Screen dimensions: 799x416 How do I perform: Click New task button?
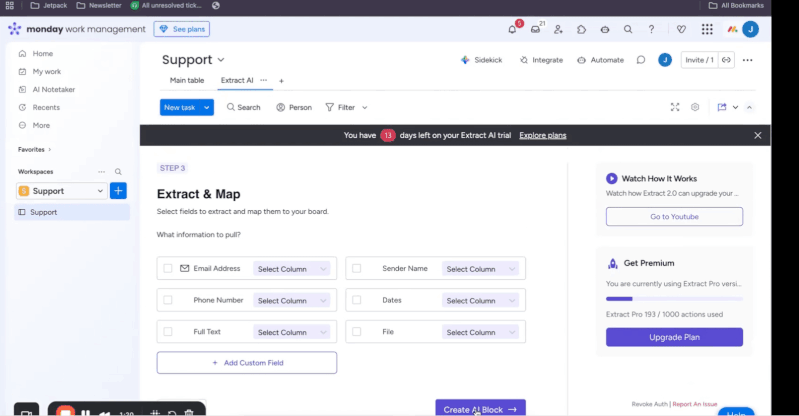[180, 108]
